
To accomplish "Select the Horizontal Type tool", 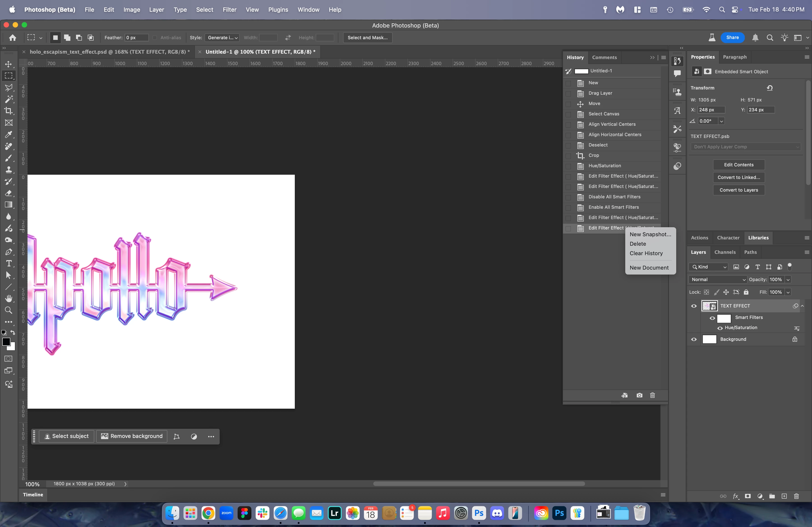I will pos(9,263).
